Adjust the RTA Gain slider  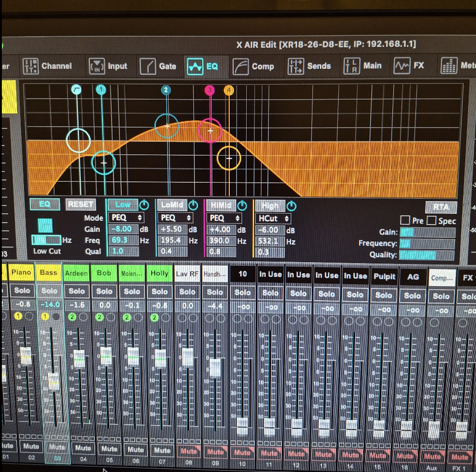[427, 232]
